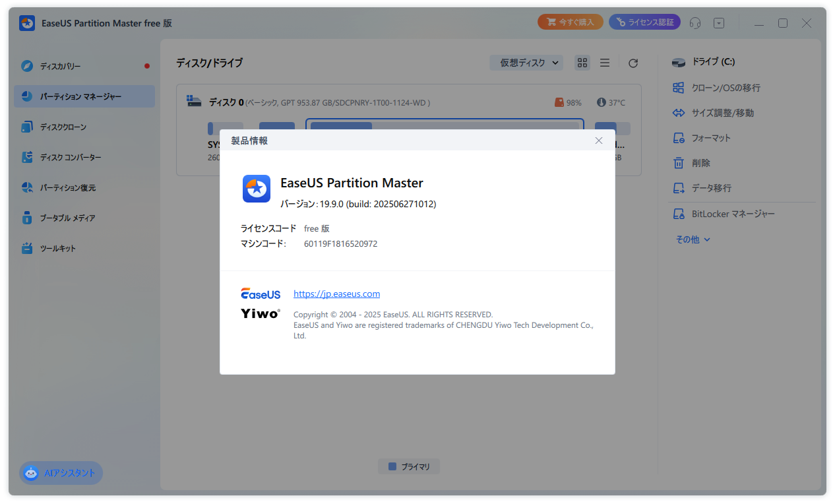
Task: Open the https://jp.easeus.com link
Action: 336,294
